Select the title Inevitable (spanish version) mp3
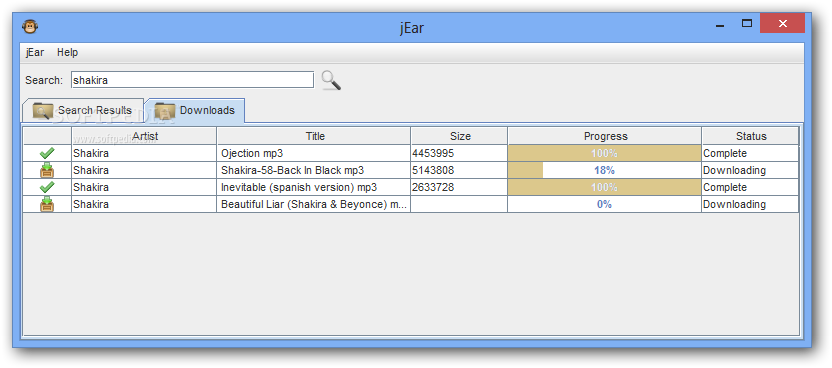This screenshot has height=368, width=832. (x=299, y=187)
